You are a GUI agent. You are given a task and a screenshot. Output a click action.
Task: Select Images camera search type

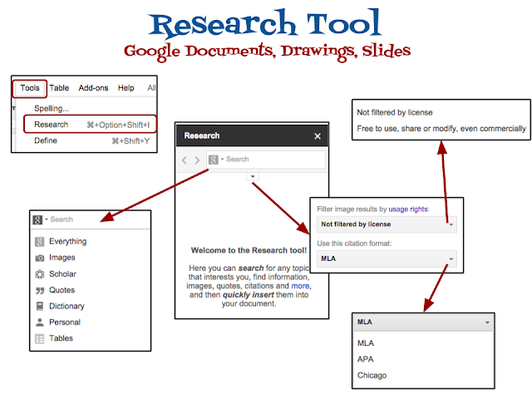coord(55,258)
